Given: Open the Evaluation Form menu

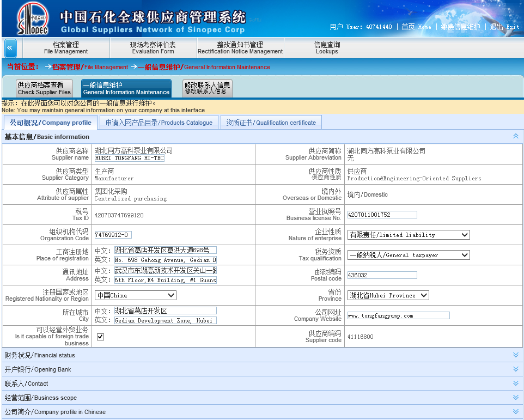Looking at the screenshot, I should click(153, 48).
